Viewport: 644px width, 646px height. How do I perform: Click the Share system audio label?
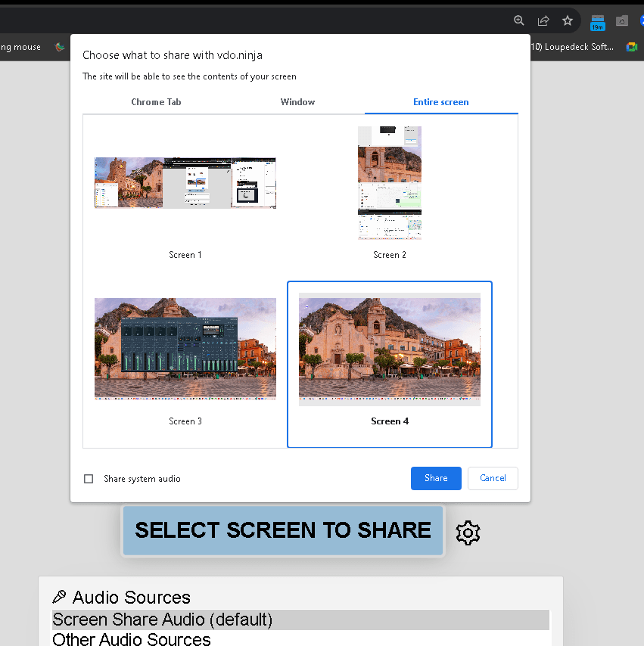[x=142, y=479]
